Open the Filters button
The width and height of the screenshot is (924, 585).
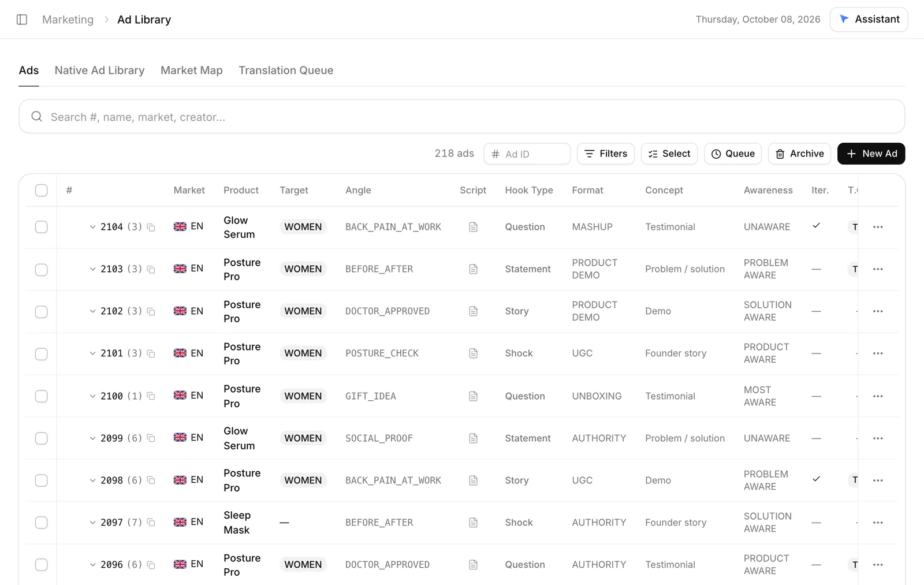[x=605, y=154]
